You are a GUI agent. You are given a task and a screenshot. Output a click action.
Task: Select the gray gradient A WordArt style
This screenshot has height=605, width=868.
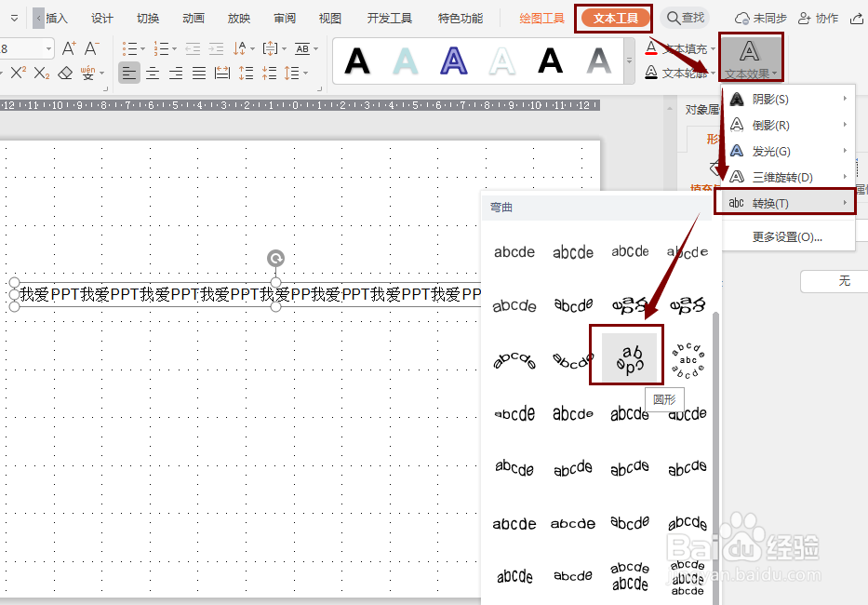tap(599, 60)
